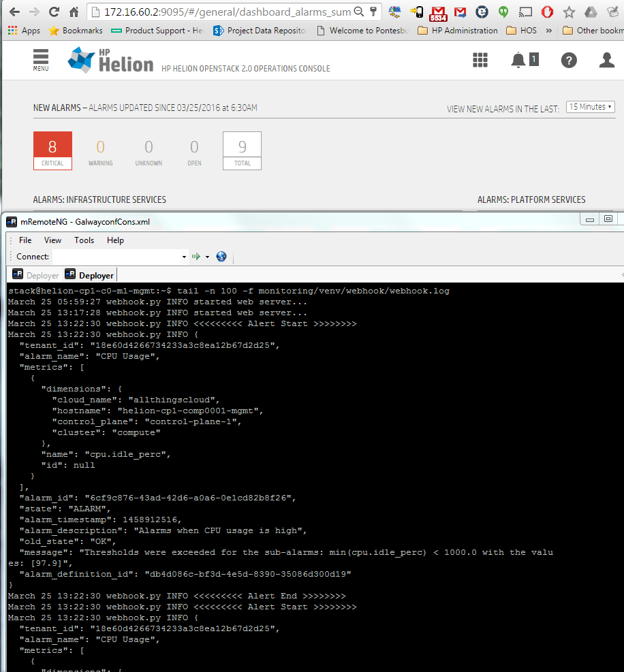
Task: Bookmark the page with the star icon
Action: [x=568, y=12]
